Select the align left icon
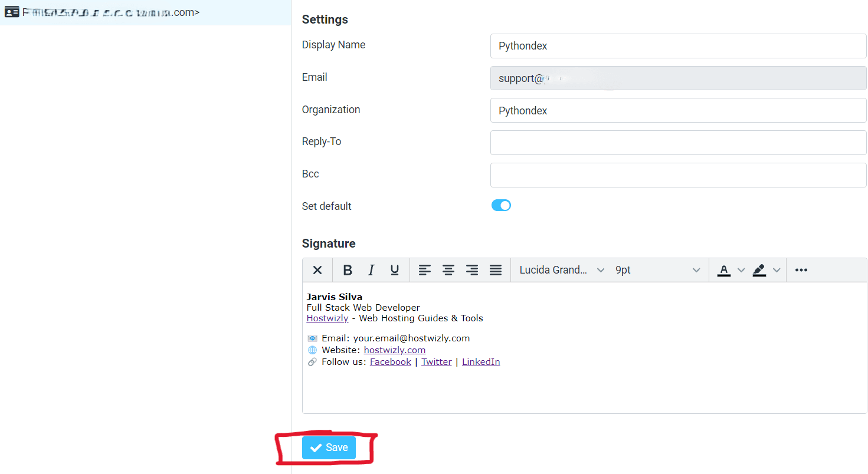Screen dimensions: 868x474 click(425, 269)
